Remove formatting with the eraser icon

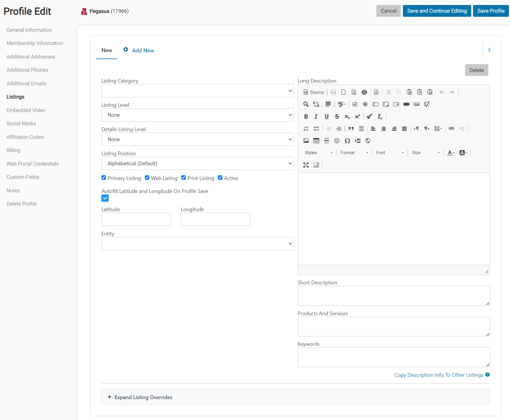coord(369,116)
